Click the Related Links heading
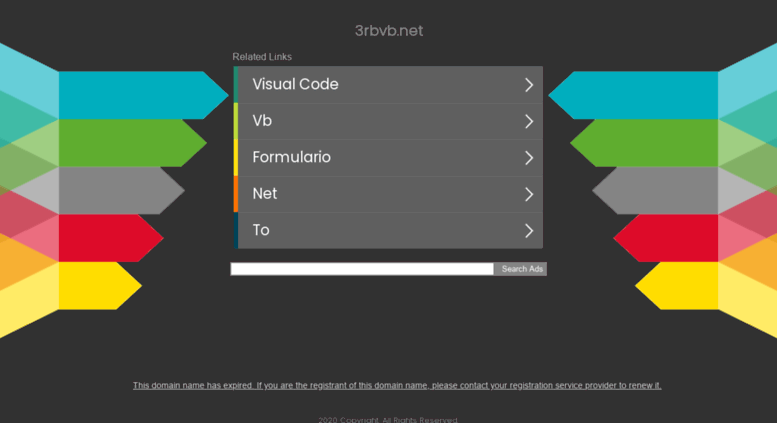Screen dimensions: 777x423 click(x=262, y=57)
